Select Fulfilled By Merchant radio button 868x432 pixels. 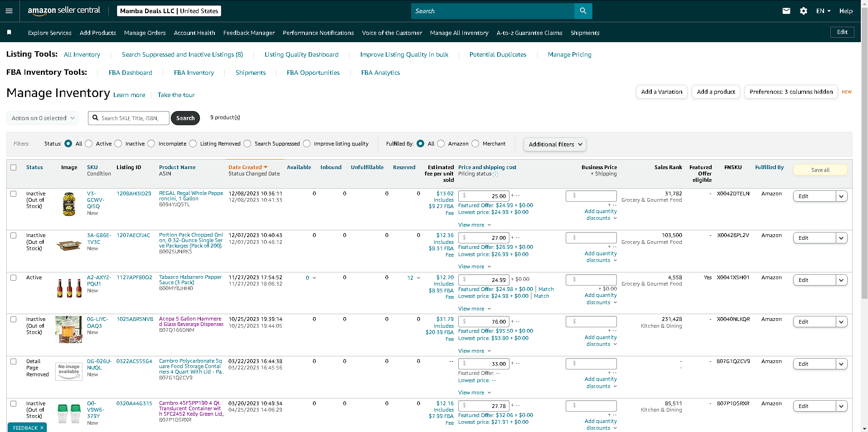point(475,144)
